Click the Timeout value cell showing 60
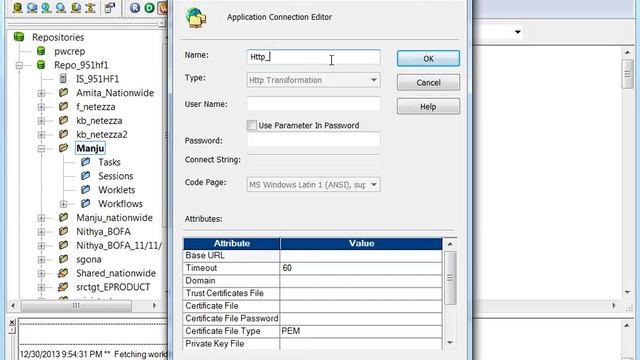Viewport: 640px width, 360px height. pyautogui.click(x=361, y=268)
